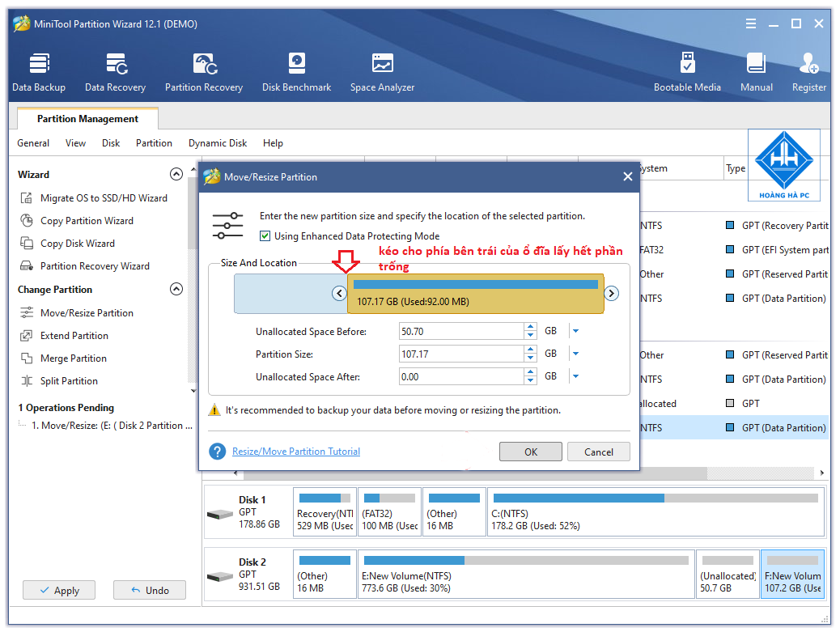Confirm the resize with the OK button
This screenshot has width=840, height=632.
pyautogui.click(x=531, y=451)
